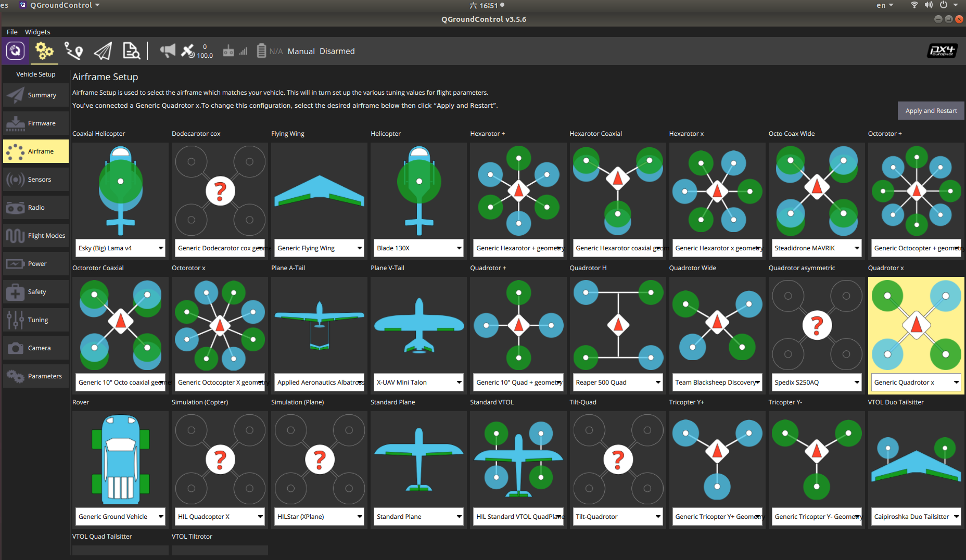Select the Helicopter Blade airframe image

(419, 190)
